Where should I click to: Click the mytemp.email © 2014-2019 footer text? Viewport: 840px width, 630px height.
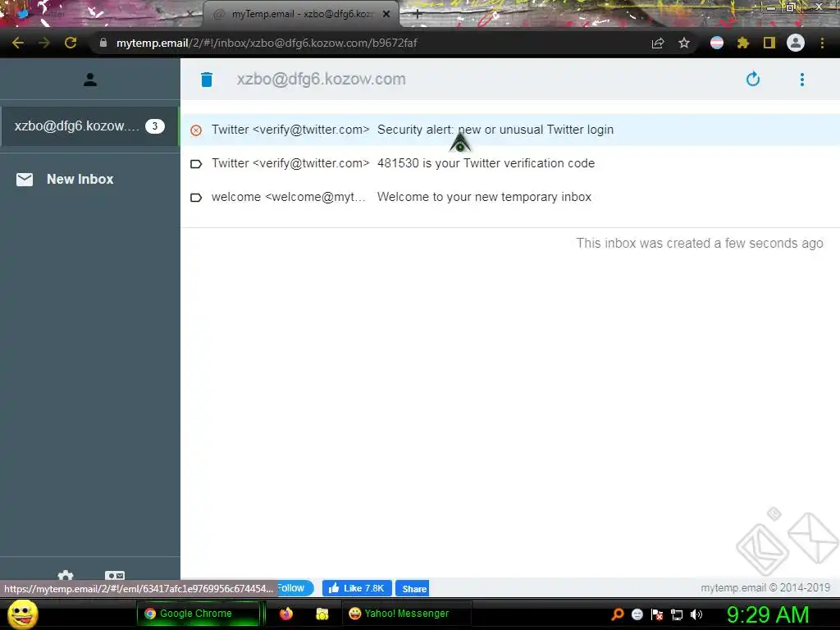click(x=765, y=587)
